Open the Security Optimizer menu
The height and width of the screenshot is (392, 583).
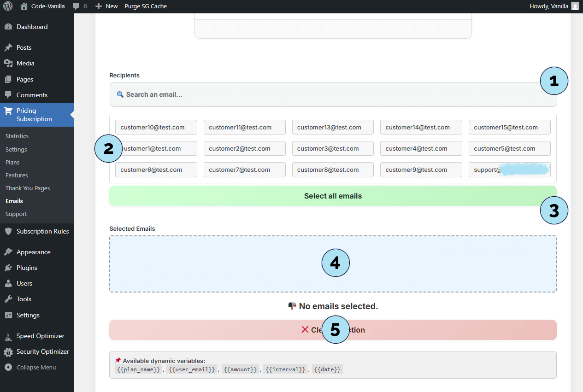42,351
